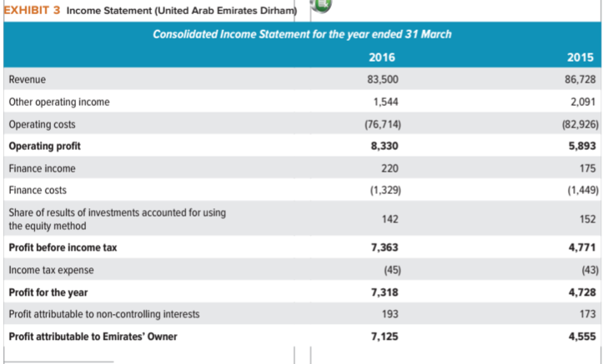
Task: Select the 2015 column header
Action: 580,57
